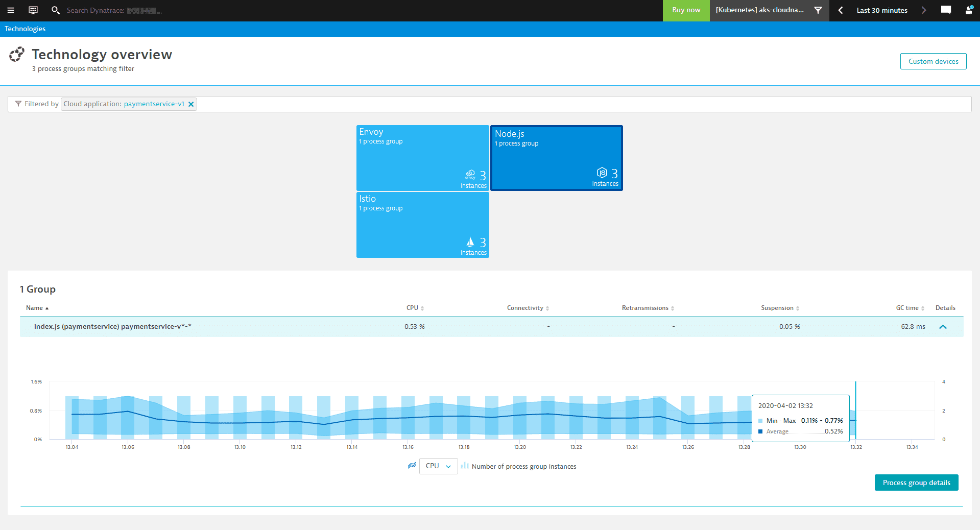Collapse the index.js row details chevron
The height and width of the screenshot is (530, 980).
[943, 327]
